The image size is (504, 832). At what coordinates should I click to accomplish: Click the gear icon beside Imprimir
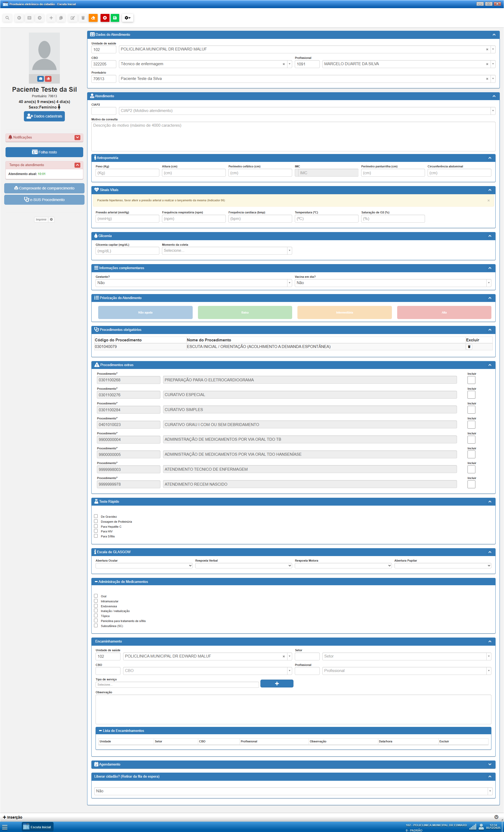tap(51, 219)
